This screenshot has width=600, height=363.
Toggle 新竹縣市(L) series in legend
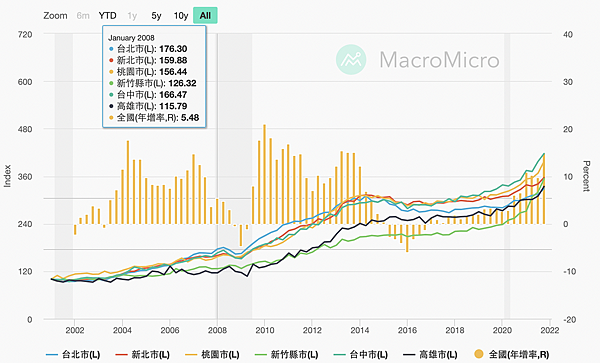pos(286,355)
